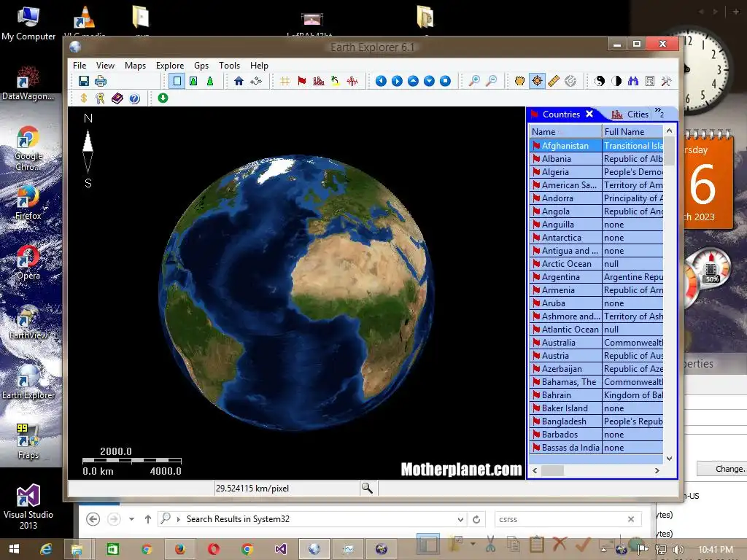Open the File menu

(x=80, y=65)
